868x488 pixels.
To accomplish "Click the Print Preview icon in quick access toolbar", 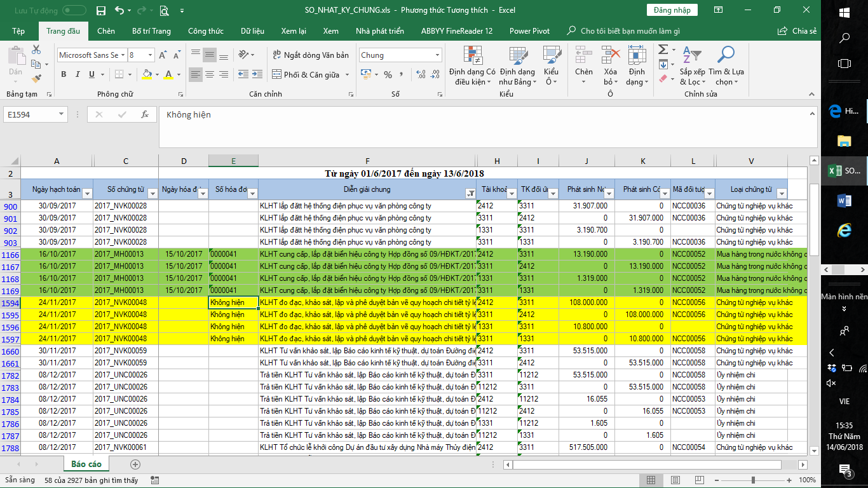I will [x=165, y=10].
